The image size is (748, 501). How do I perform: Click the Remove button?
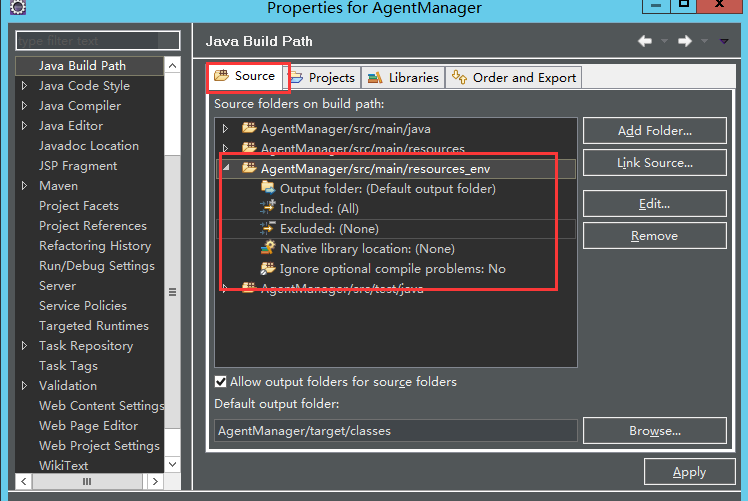654,236
